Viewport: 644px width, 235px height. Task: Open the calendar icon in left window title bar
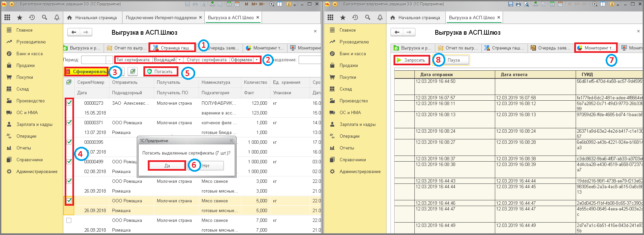pos(237,4)
